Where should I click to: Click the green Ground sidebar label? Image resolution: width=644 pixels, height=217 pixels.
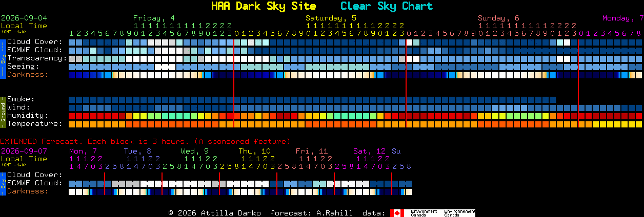tap(3, 111)
